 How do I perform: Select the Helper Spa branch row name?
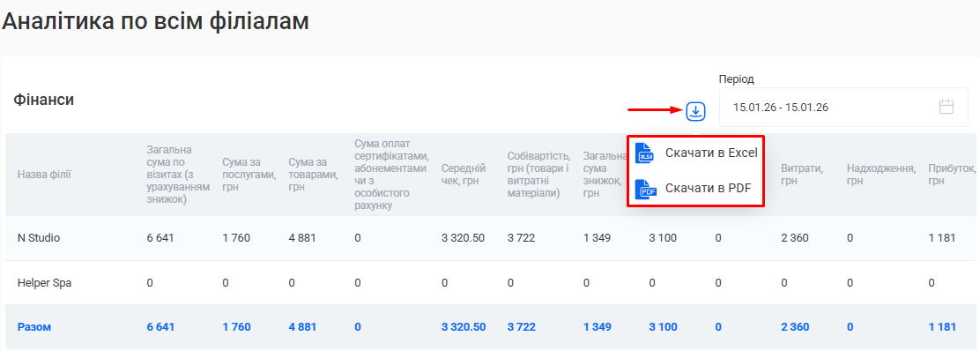(x=44, y=283)
